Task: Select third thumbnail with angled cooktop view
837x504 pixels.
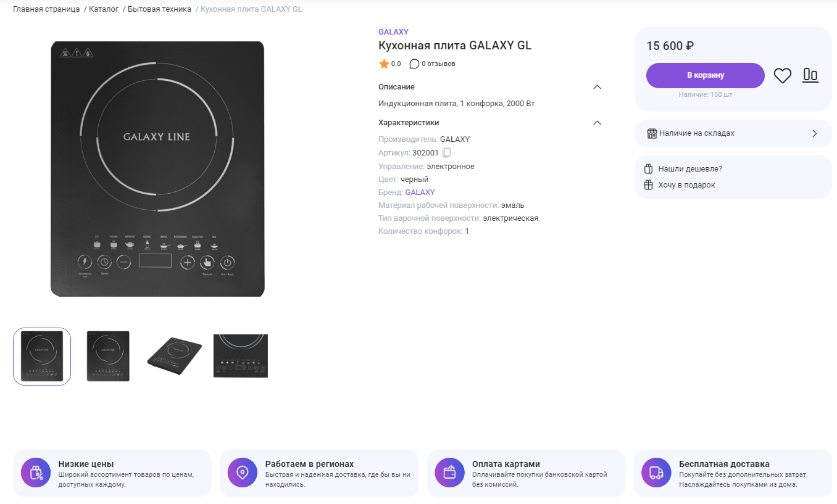Action: pyautogui.click(x=175, y=357)
